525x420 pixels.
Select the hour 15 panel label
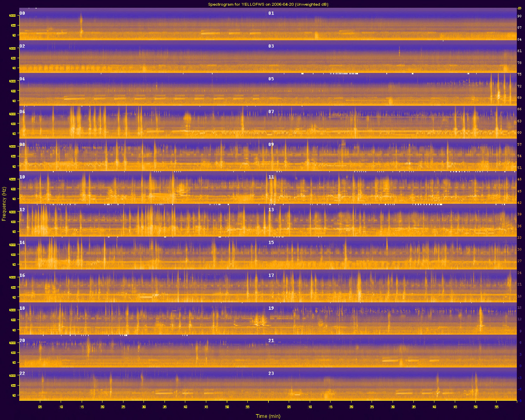(x=271, y=242)
